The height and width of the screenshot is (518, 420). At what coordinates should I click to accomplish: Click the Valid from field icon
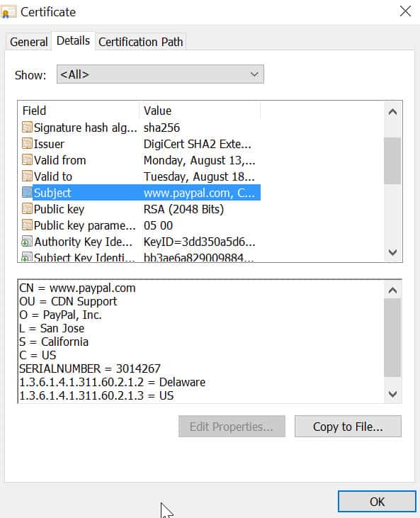click(x=27, y=159)
